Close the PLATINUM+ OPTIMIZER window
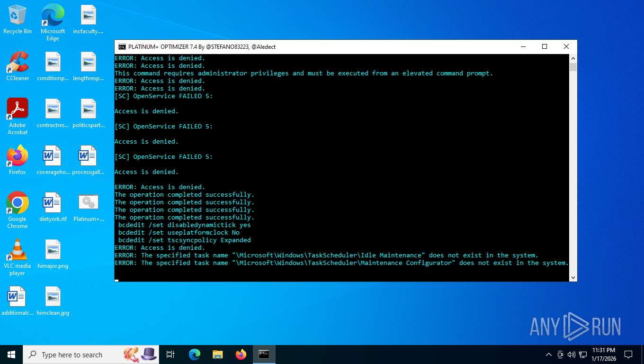This screenshot has height=364, width=644. pos(566,46)
